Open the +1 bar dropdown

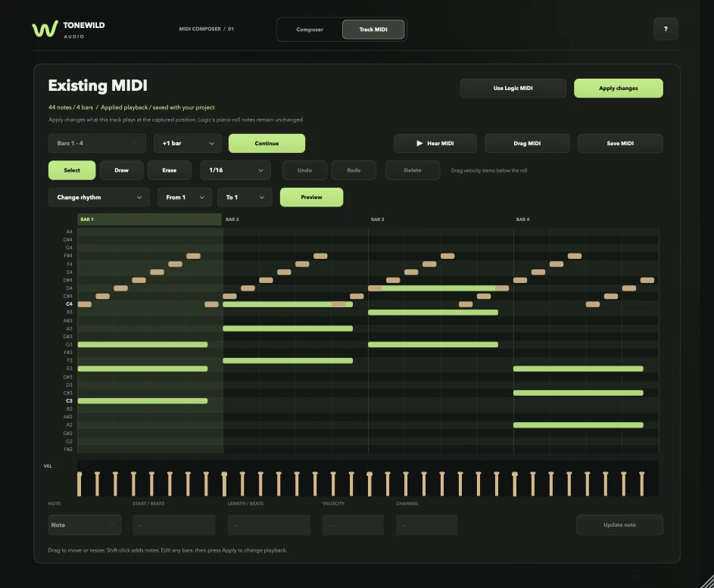pos(188,143)
